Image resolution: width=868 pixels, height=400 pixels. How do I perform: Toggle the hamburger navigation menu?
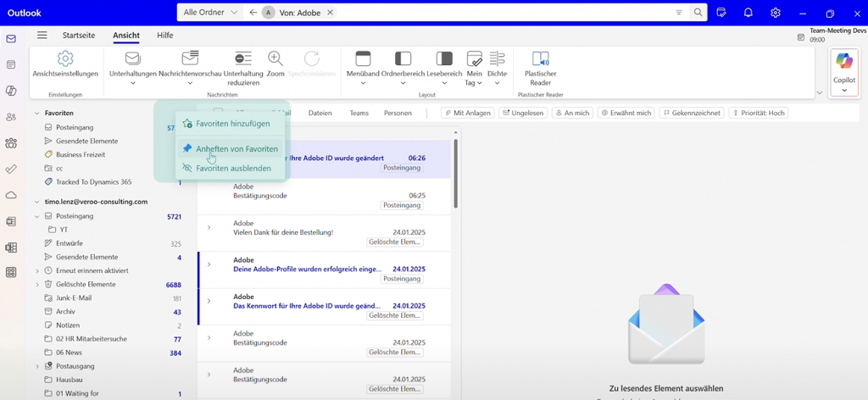42,36
